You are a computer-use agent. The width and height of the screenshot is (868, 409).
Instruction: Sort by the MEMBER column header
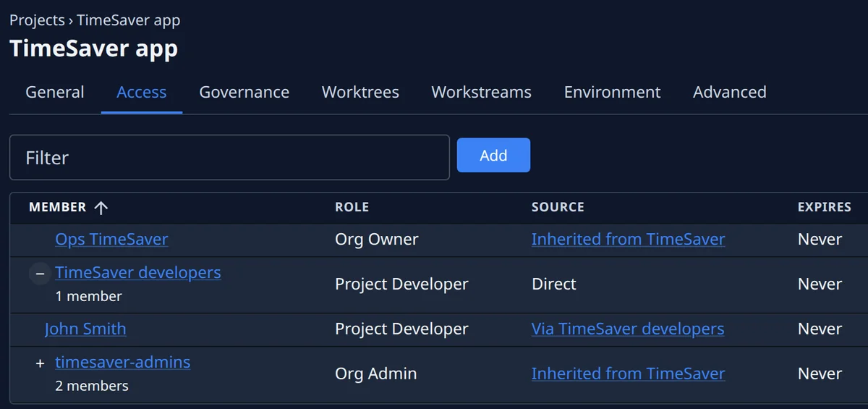58,207
